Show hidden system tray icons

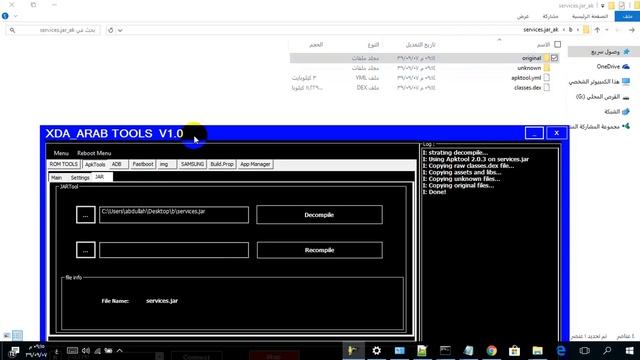click(x=120, y=351)
